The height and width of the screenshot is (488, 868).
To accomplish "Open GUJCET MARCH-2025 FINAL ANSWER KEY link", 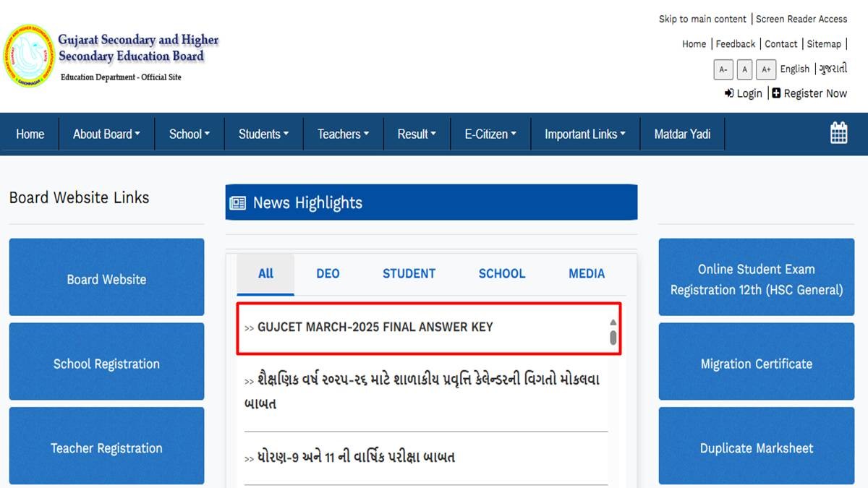I will (375, 327).
